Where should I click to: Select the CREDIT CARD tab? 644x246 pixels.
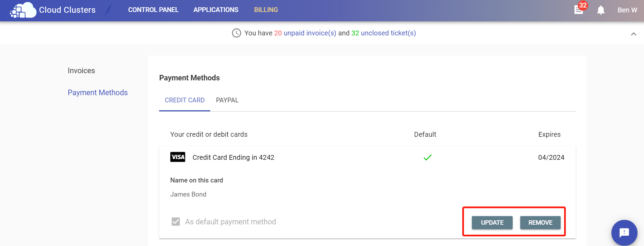point(184,100)
